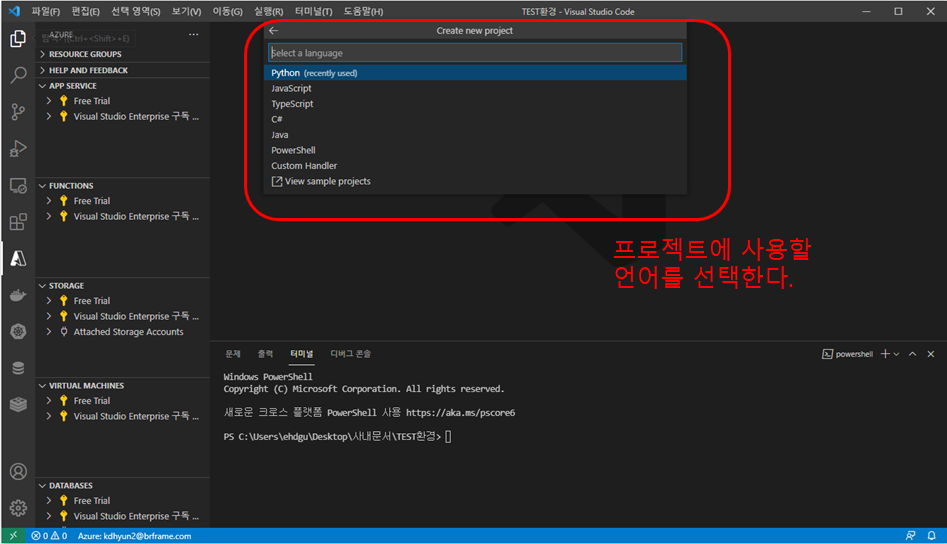This screenshot has height=544, width=947.
Task: Add a new terminal with plus icon
Action: pyautogui.click(x=885, y=354)
